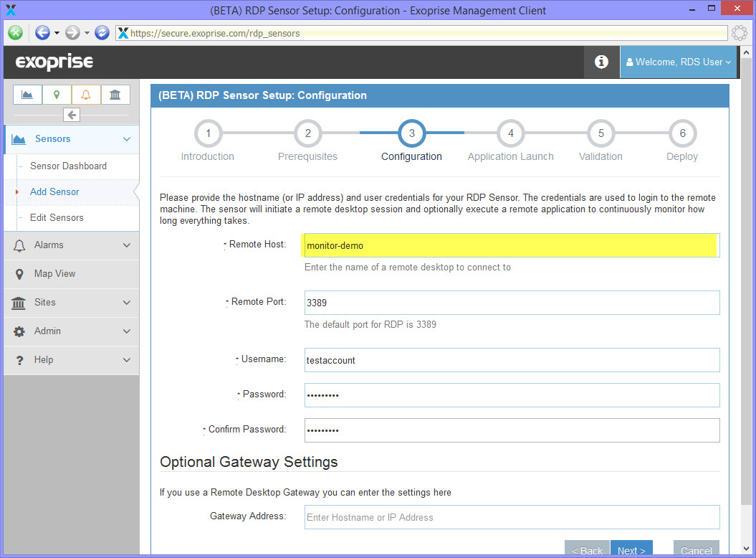The height and width of the screenshot is (558, 756).
Task: Click the vertical scrollbar thumb
Action: (x=746, y=283)
